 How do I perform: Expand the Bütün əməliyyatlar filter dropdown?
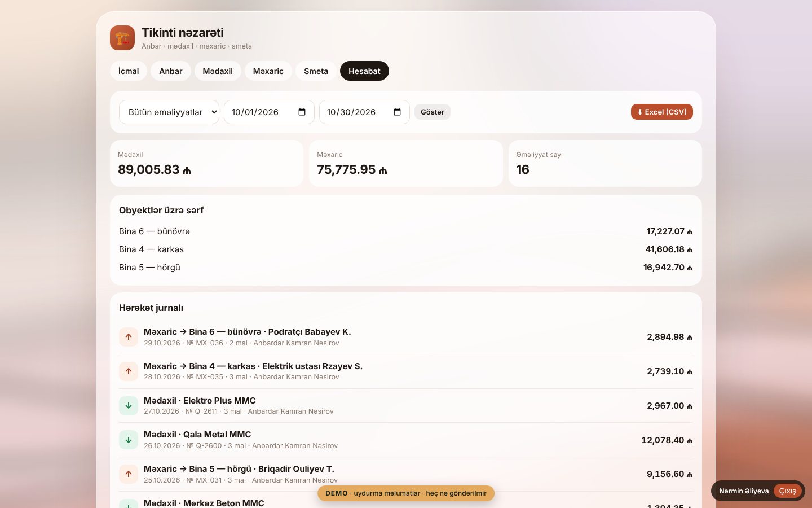click(x=169, y=112)
